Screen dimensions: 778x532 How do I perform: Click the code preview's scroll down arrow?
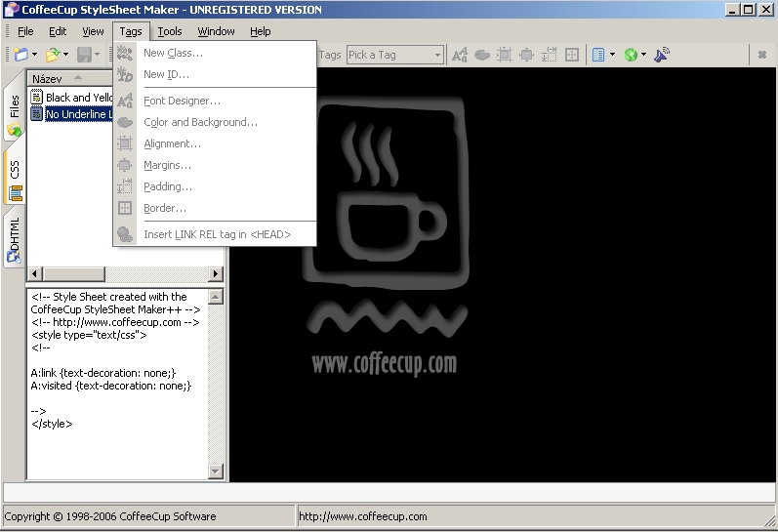[x=216, y=471]
